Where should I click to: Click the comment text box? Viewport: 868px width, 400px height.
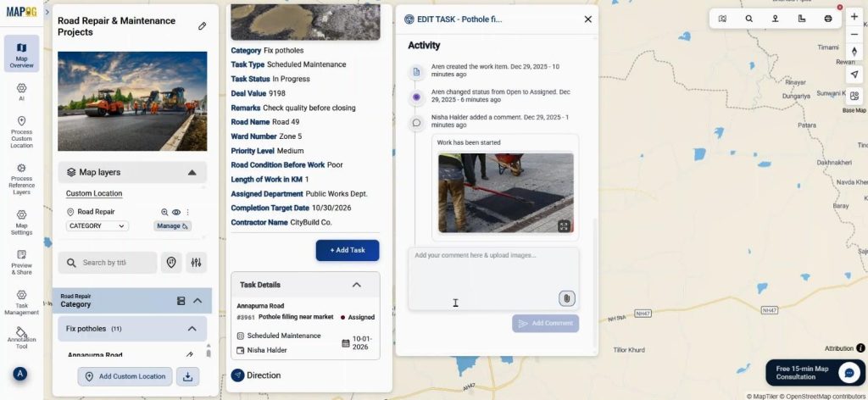tap(494, 279)
